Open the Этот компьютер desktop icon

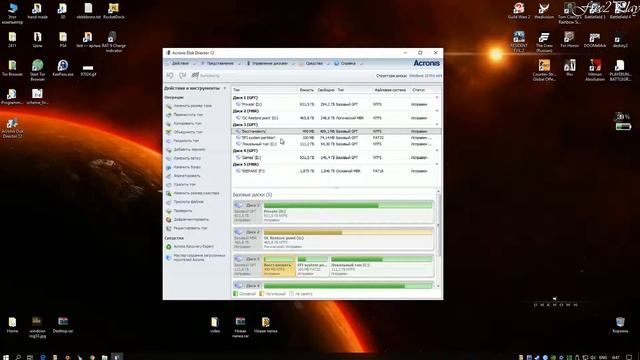click(x=12, y=13)
